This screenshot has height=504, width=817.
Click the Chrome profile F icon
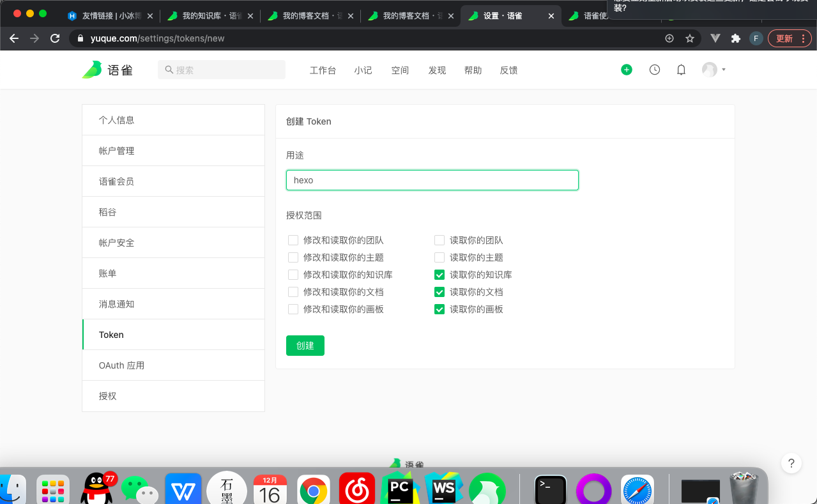pos(756,38)
